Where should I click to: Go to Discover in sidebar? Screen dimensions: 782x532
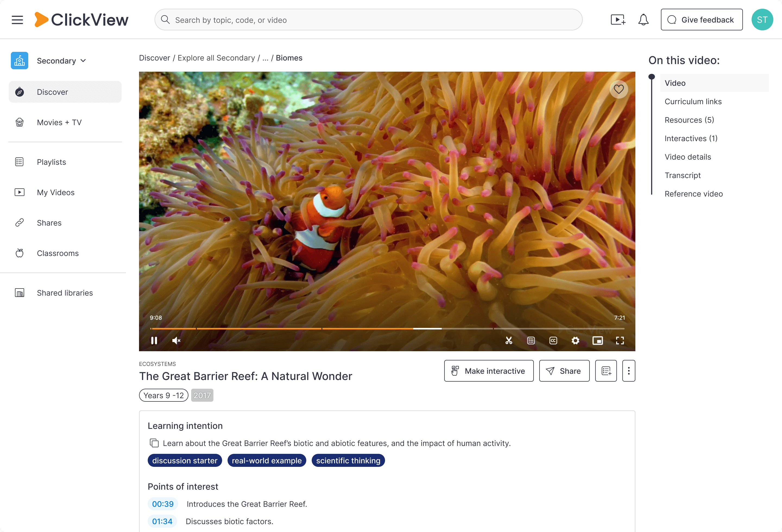click(x=65, y=92)
